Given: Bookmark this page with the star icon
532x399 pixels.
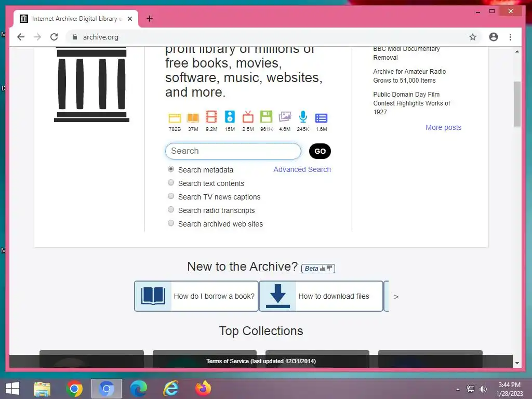Looking at the screenshot, I should click(x=473, y=37).
